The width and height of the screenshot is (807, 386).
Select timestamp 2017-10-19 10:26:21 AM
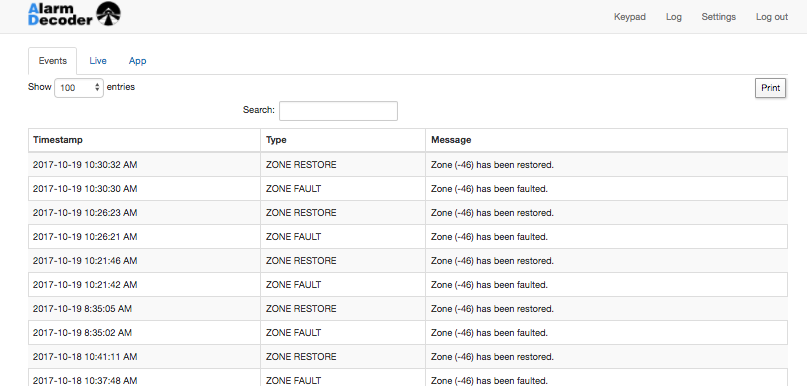point(85,237)
